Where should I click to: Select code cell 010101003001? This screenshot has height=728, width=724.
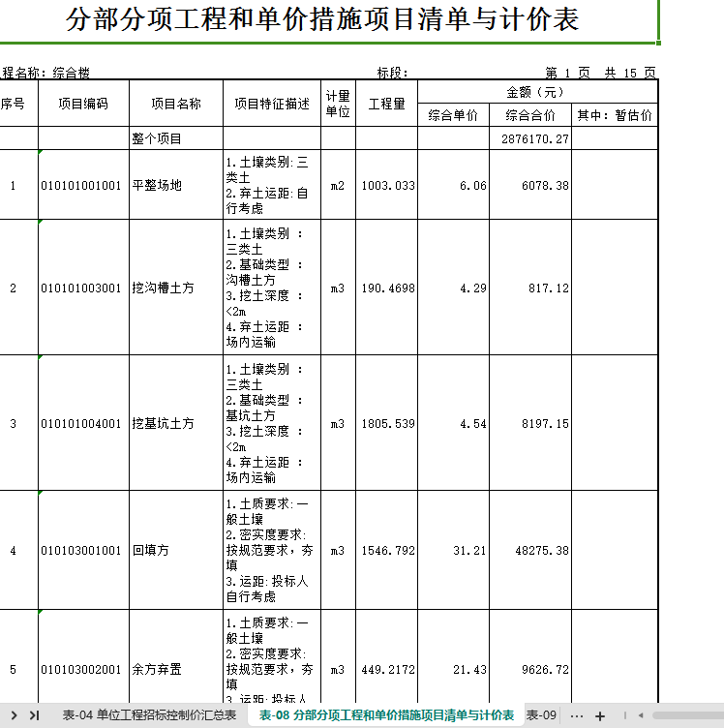point(83,288)
